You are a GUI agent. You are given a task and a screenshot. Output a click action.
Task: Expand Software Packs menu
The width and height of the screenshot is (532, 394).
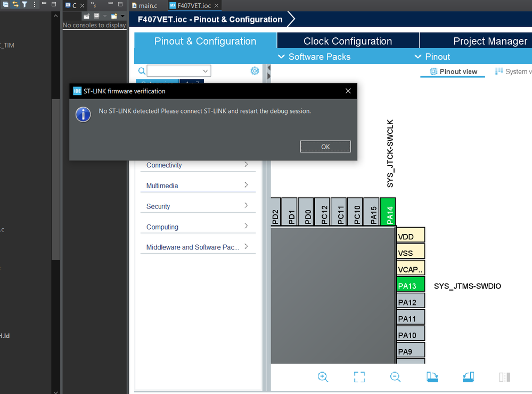click(314, 57)
